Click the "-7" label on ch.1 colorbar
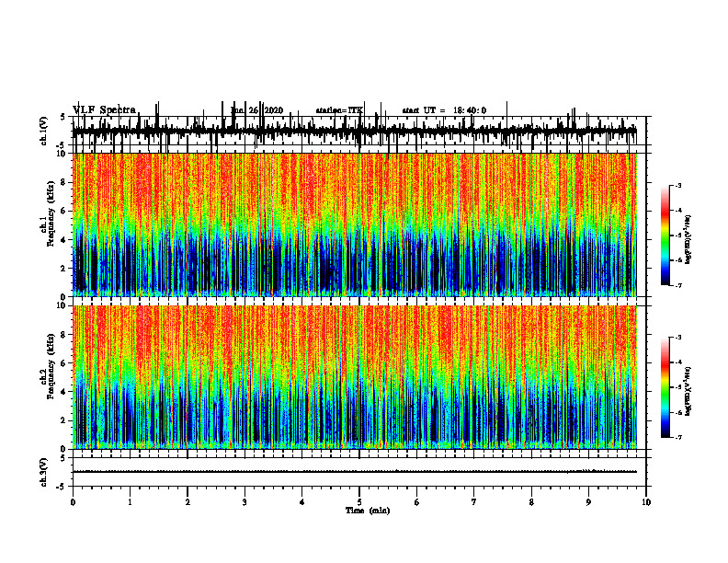The height and width of the screenshot is (563, 728). pyautogui.click(x=678, y=285)
